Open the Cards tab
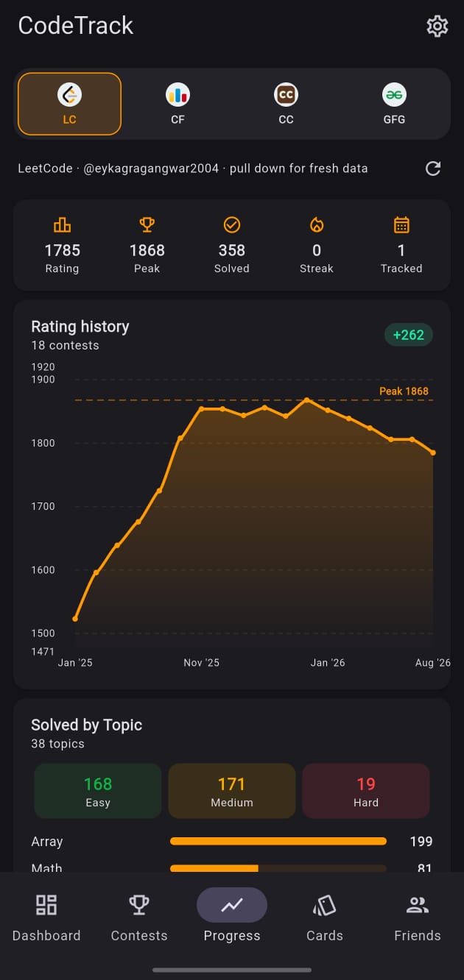464x980 pixels. pos(325,917)
